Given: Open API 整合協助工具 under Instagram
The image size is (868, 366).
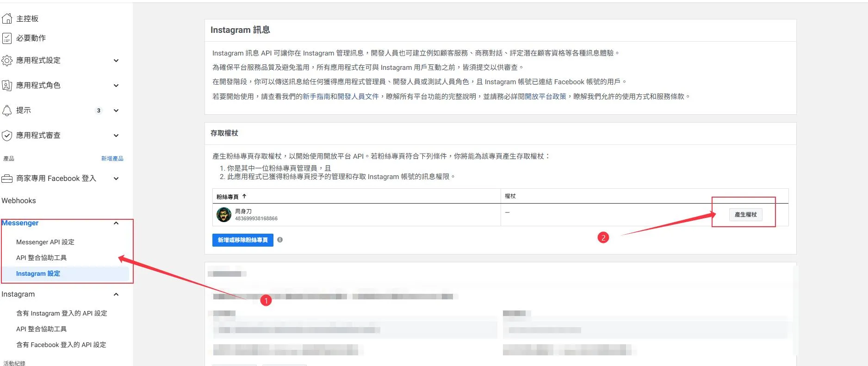Looking at the screenshot, I should (x=42, y=329).
